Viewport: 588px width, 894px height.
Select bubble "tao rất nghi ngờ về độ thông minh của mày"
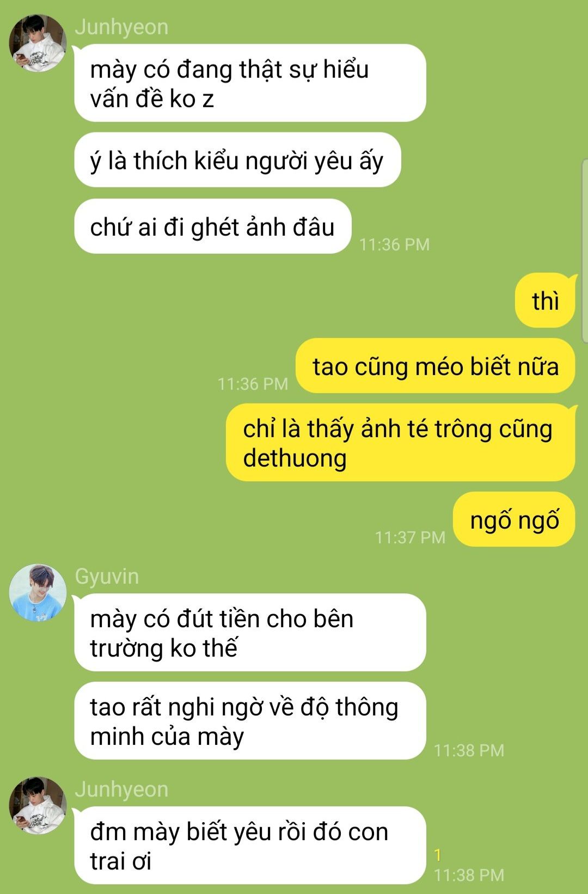[250, 721]
